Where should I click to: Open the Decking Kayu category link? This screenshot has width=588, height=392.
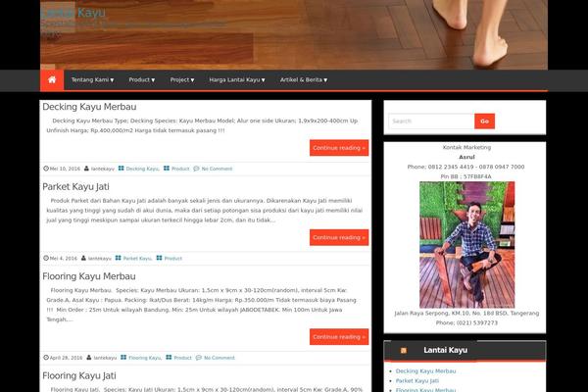click(x=142, y=169)
